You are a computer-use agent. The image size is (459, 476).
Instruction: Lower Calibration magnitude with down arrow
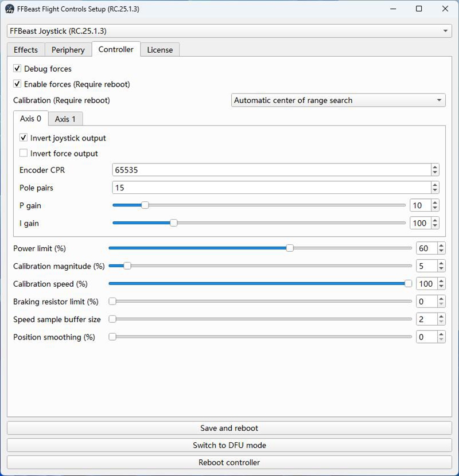441,269
